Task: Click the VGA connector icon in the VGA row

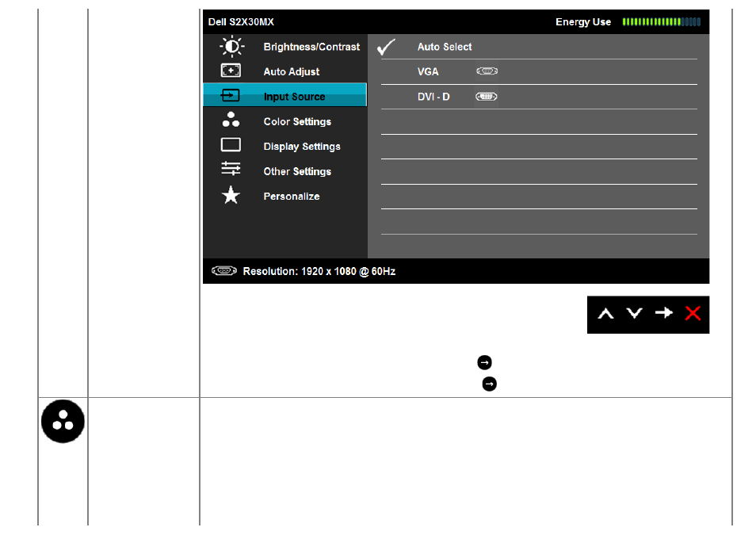Action: coord(487,71)
